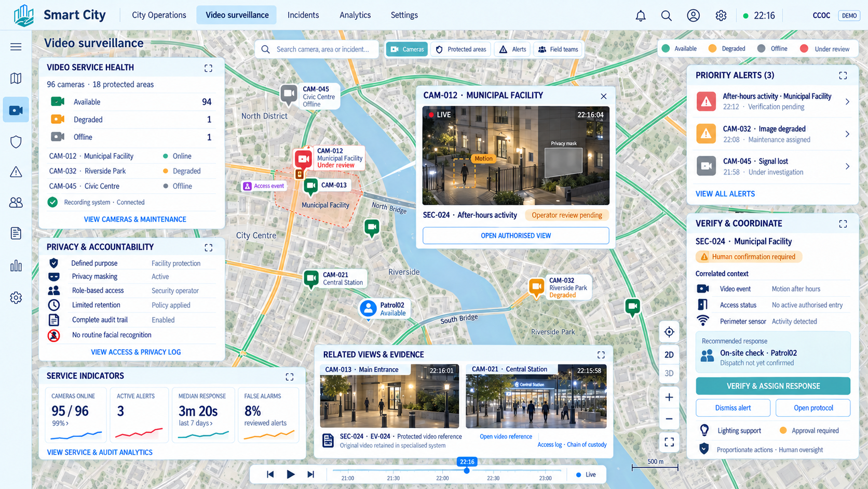This screenshot has width=868, height=489.
Task: Expand the Verify & Coordinate panel
Action: click(x=843, y=224)
